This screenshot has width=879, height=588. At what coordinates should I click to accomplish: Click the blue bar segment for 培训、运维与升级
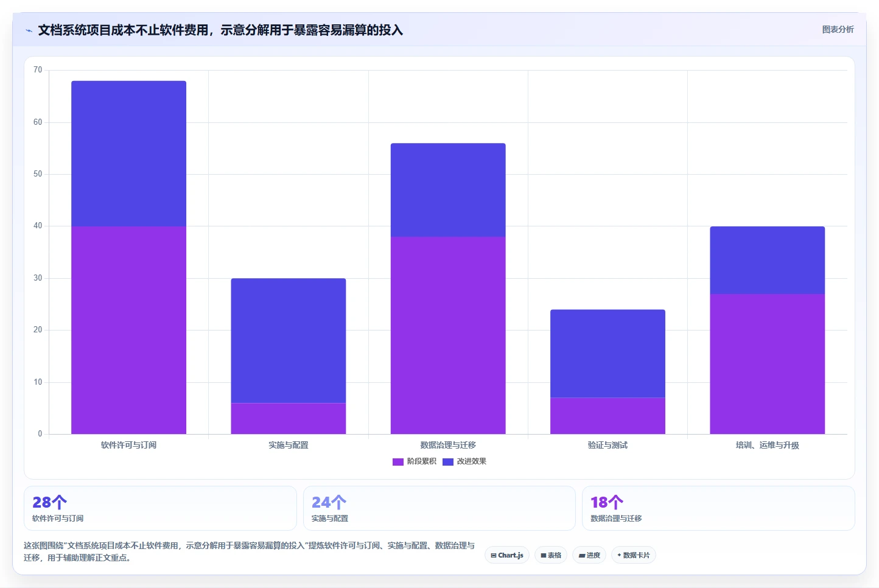coord(767,260)
